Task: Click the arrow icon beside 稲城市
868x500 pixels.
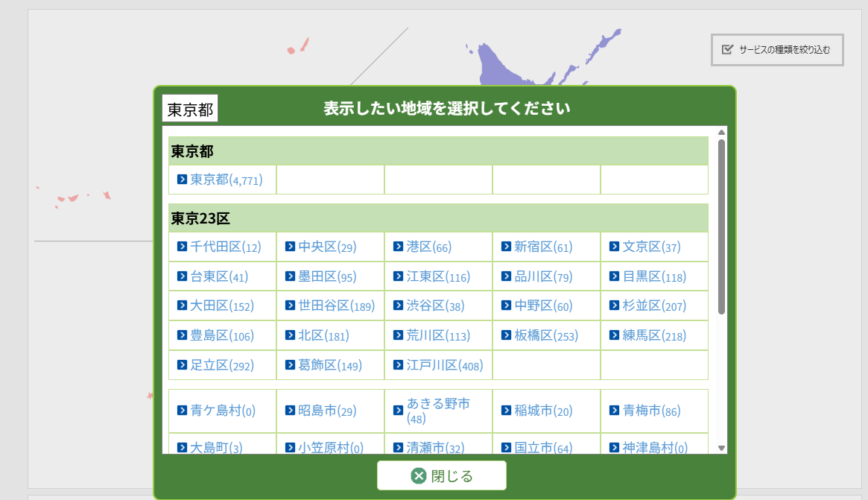Action: tap(506, 411)
